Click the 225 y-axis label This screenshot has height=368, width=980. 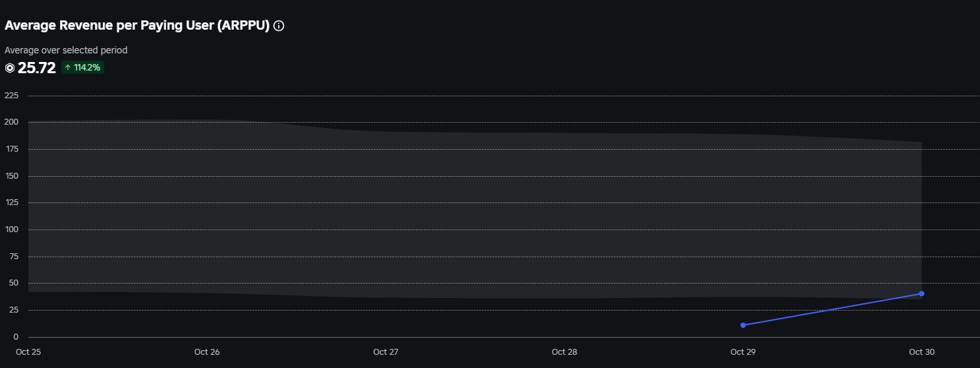(x=11, y=96)
